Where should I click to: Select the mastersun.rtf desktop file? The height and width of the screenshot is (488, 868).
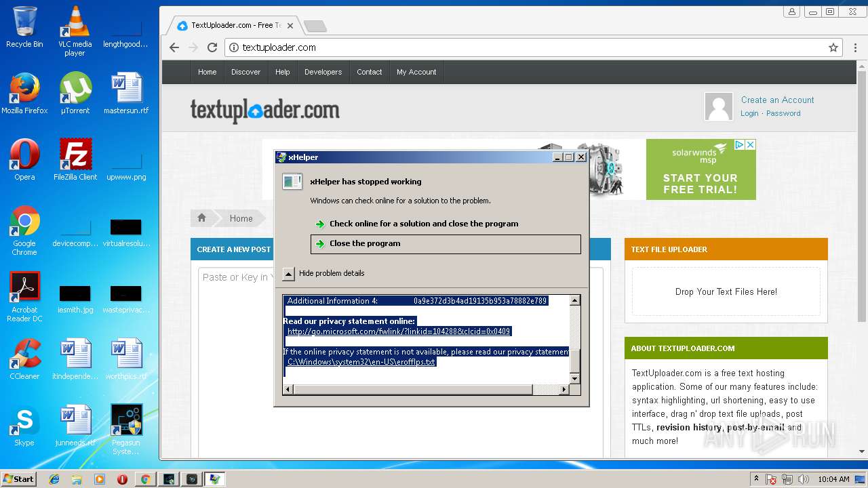[126, 94]
